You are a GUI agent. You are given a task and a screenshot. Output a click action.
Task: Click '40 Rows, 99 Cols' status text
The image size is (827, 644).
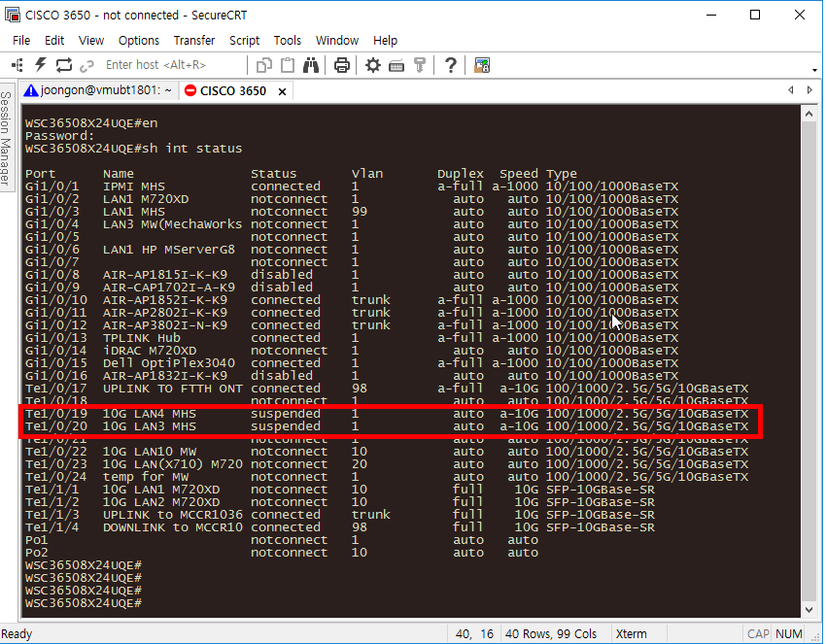tap(551, 634)
